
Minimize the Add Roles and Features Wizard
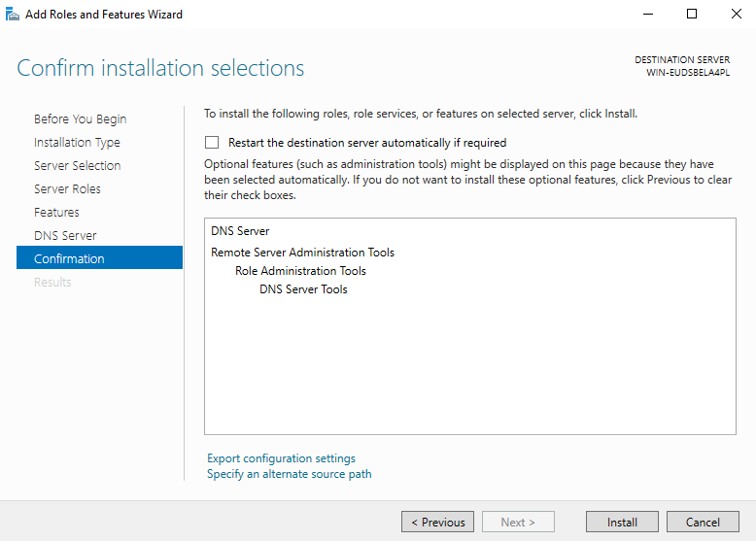tap(646, 14)
